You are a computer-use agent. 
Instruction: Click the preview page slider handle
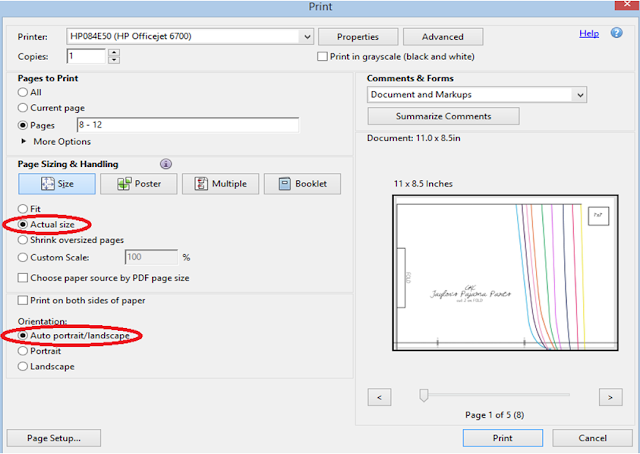424,395
